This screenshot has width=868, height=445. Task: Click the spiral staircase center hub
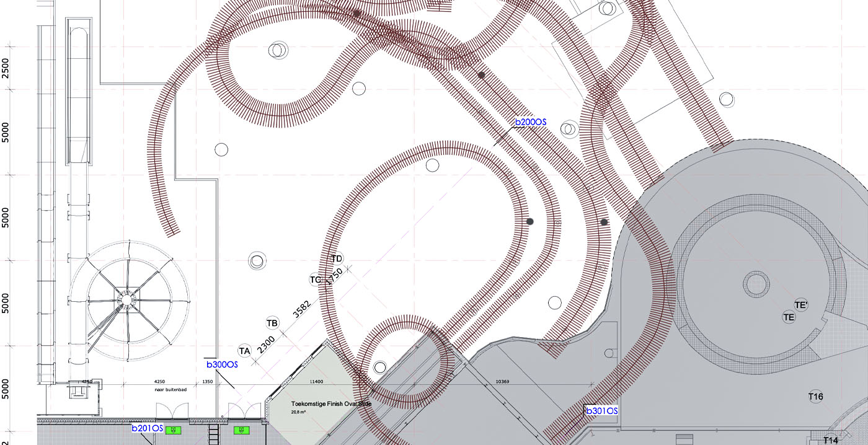point(126,300)
